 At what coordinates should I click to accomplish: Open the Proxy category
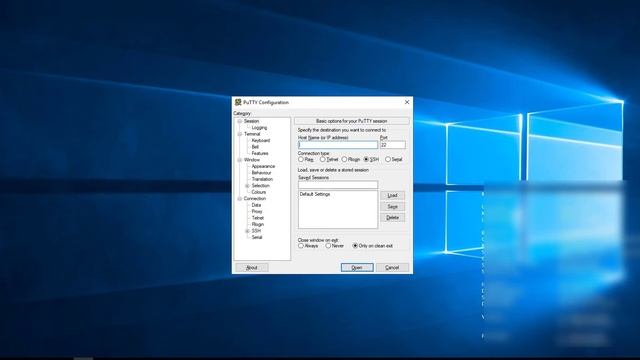pyautogui.click(x=257, y=212)
